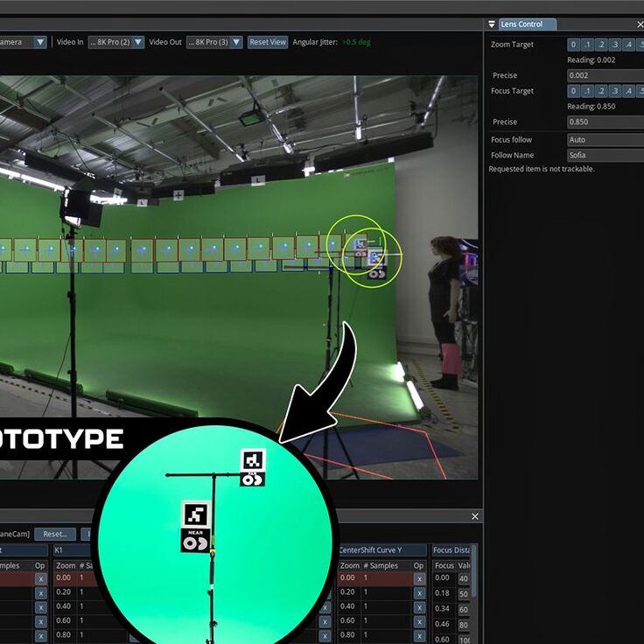Set Focus Target to .1

click(x=587, y=91)
